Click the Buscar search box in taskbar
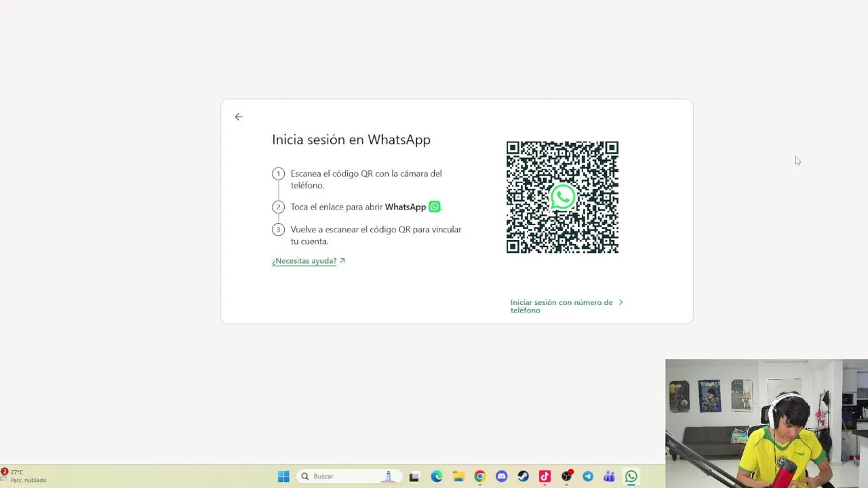 (349, 476)
